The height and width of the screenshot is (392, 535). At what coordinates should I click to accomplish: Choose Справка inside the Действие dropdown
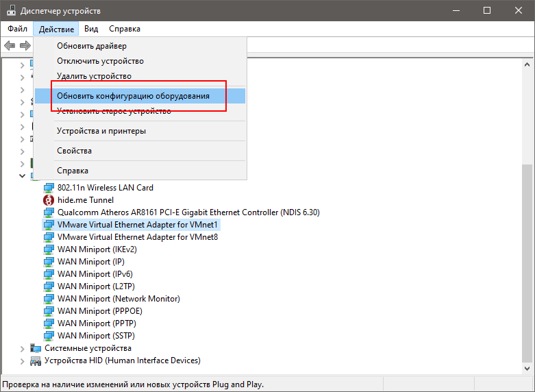(140, 171)
